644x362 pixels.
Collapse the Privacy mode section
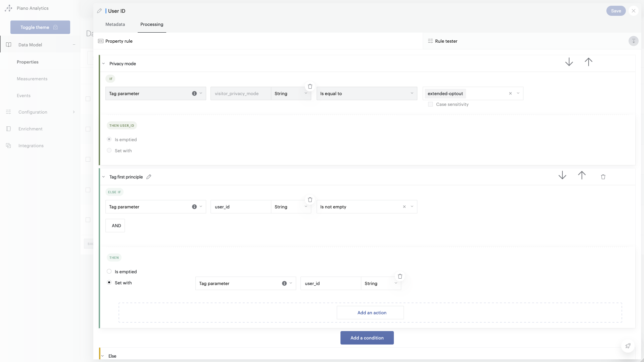coord(103,64)
